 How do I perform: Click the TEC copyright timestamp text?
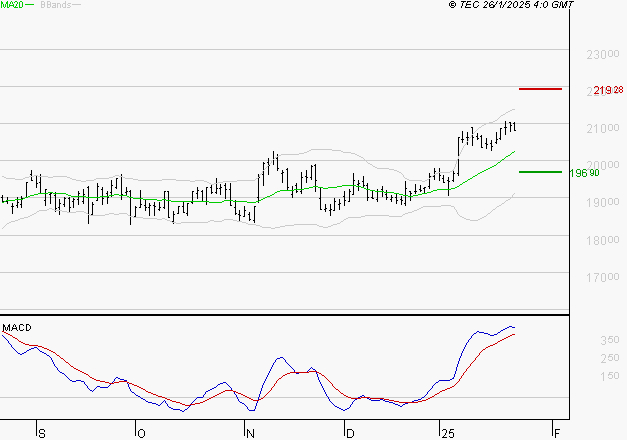coord(511,4)
